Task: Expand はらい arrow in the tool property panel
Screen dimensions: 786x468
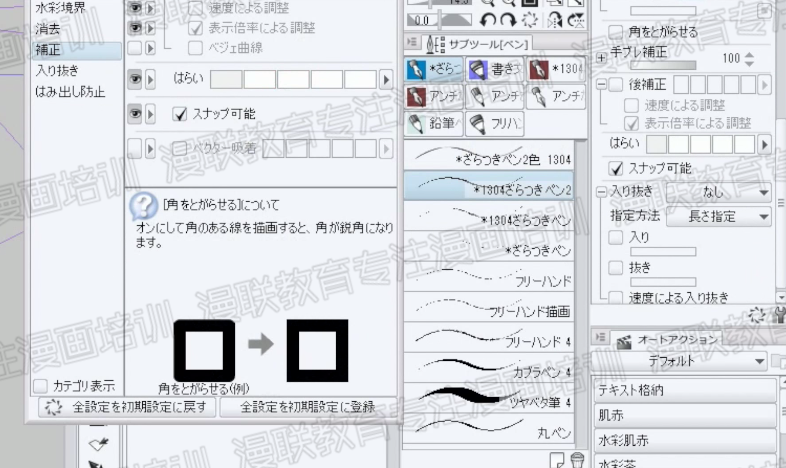Action: (764, 145)
